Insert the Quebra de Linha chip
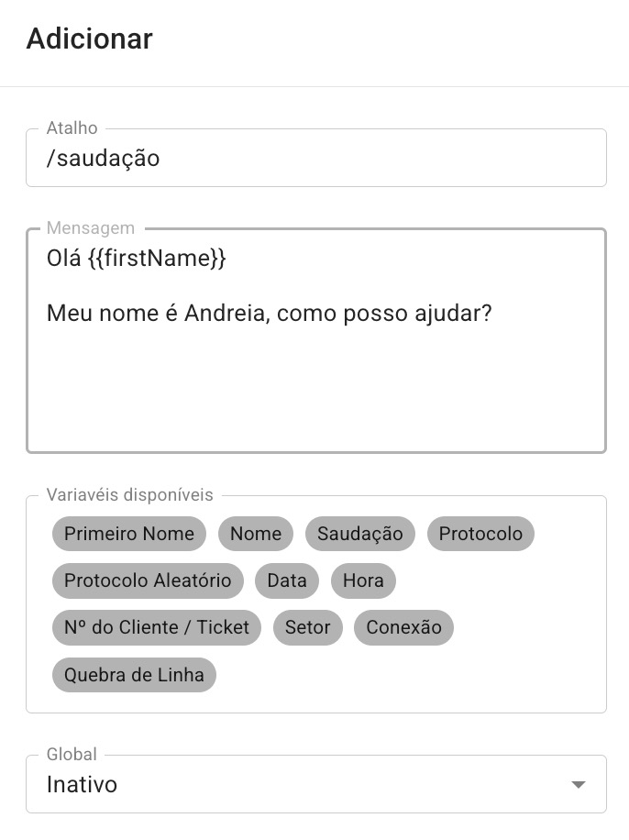 (x=134, y=675)
